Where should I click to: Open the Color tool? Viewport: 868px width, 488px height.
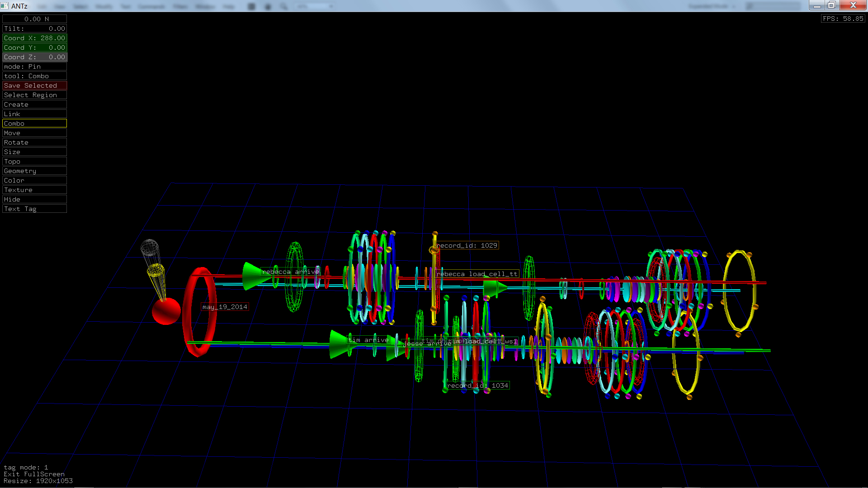click(x=34, y=180)
